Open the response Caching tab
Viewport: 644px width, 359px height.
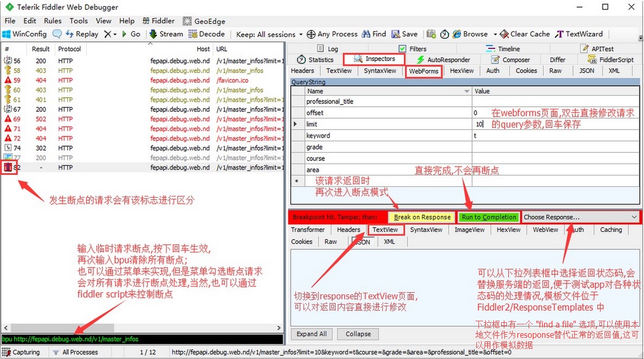coord(611,230)
